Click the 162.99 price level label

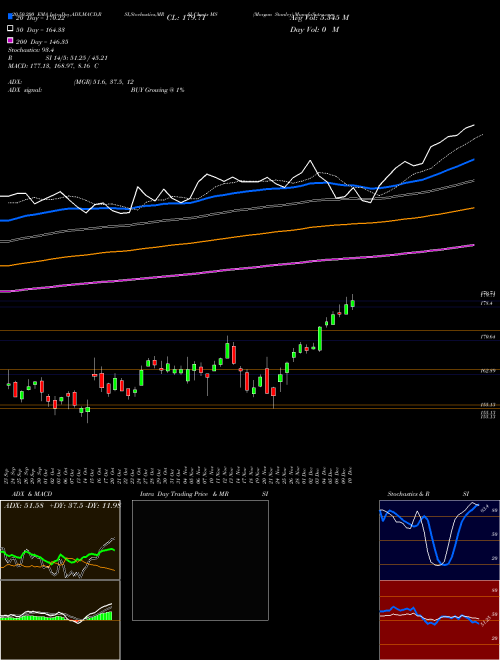(489, 371)
